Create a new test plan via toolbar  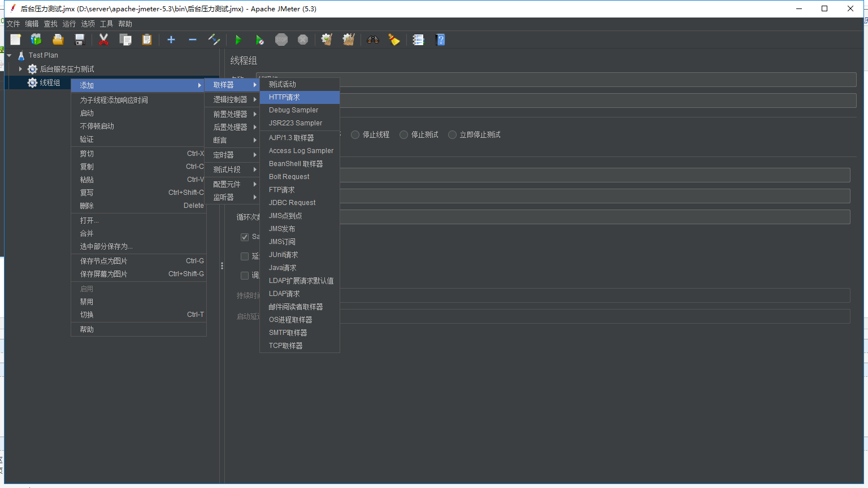pyautogui.click(x=15, y=40)
